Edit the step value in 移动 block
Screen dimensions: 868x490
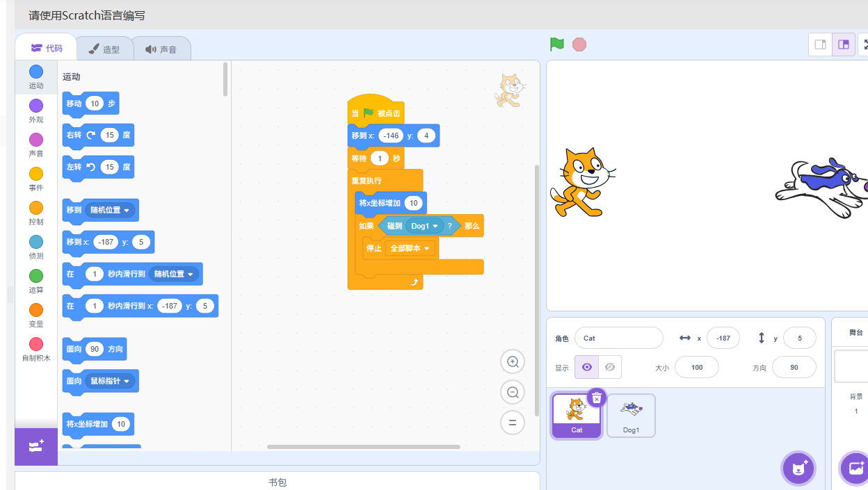[95, 103]
